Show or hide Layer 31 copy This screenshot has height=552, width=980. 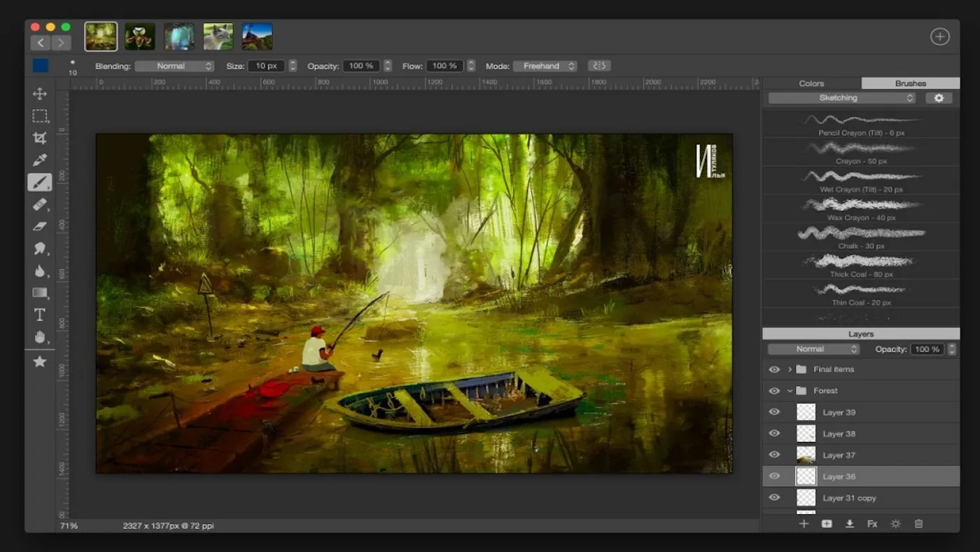coord(774,497)
